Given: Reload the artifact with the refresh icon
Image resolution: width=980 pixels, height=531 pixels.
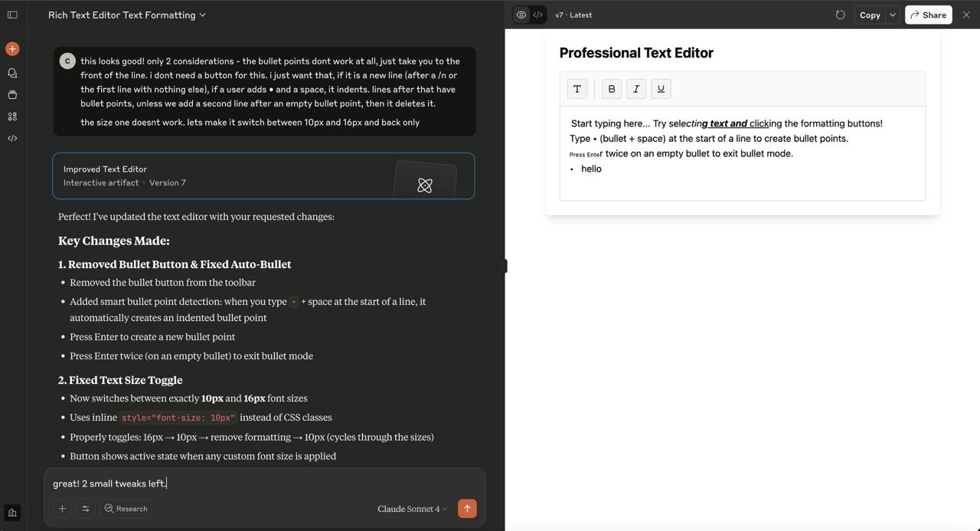Looking at the screenshot, I should tap(840, 15).
